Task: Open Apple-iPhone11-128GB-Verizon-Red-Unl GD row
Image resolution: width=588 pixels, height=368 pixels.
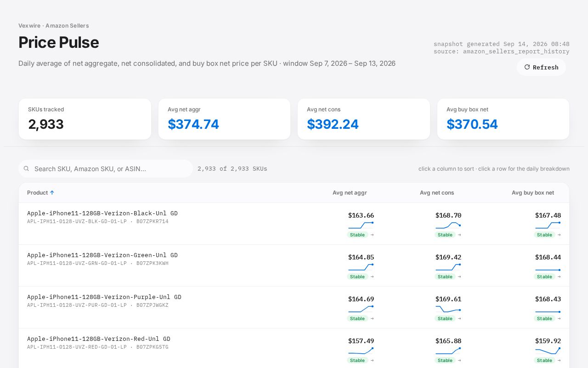Action: [294, 348]
